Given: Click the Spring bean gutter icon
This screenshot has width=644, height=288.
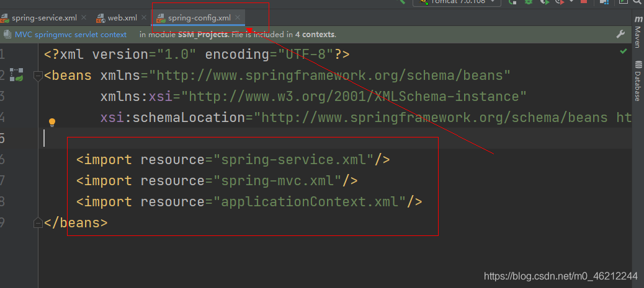Looking at the screenshot, I should pyautogui.click(x=17, y=76).
